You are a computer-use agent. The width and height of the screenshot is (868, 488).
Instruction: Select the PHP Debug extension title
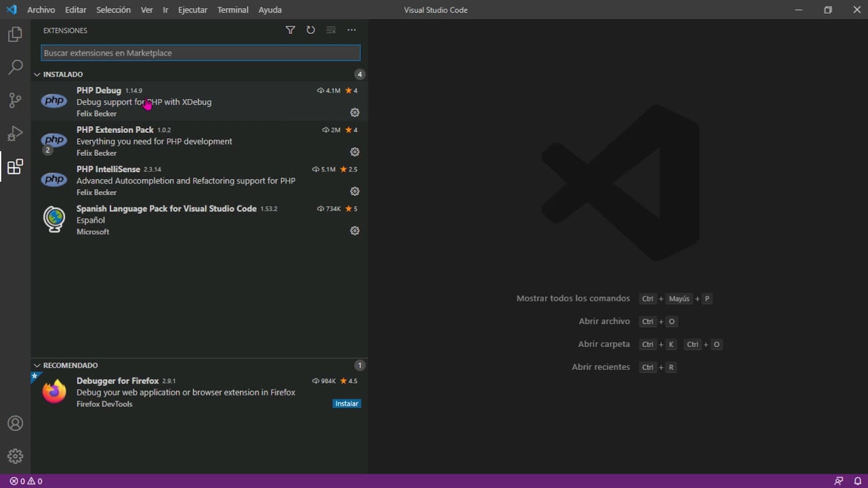tap(98, 90)
